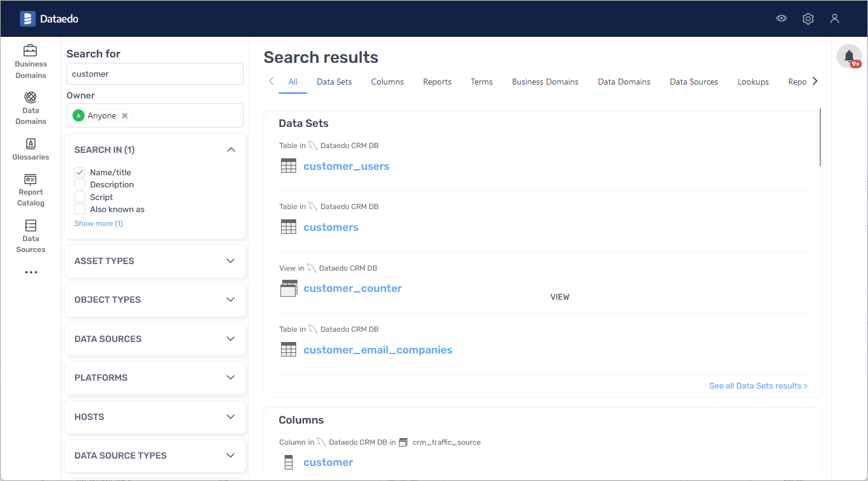Open the settings gear icon
Viewport: 868px width, 481px height.
[x=808, y=19]
